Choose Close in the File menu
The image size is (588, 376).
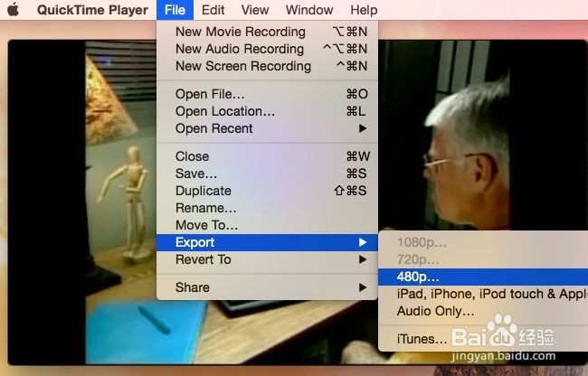point(267,156)
